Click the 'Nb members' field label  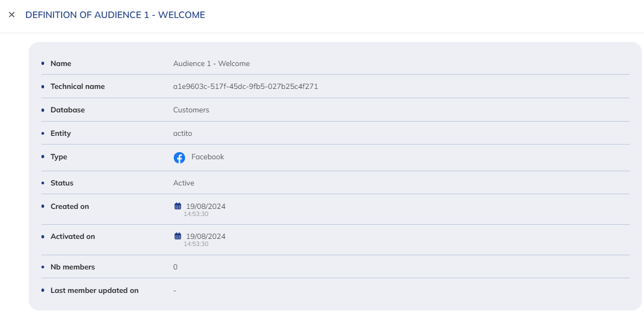coord(72,267)
